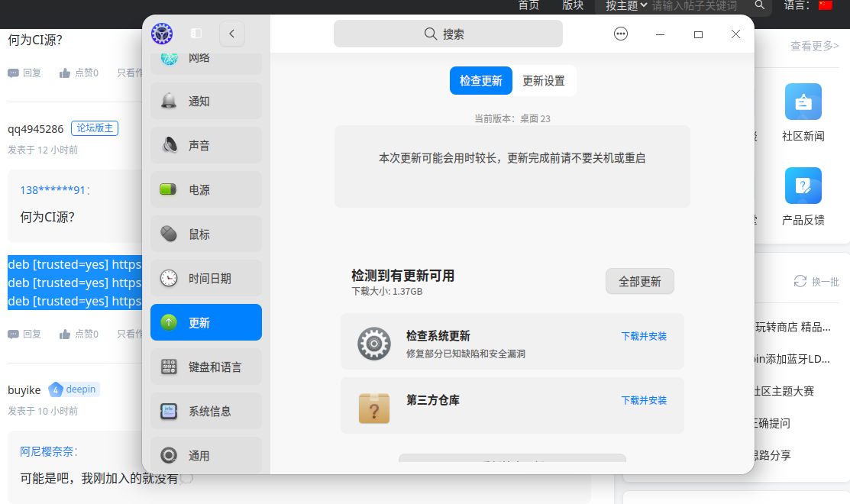Click the 发表于 12 小时前 timestamp
The width and height of the screenshot is (850, 504).
43,150
